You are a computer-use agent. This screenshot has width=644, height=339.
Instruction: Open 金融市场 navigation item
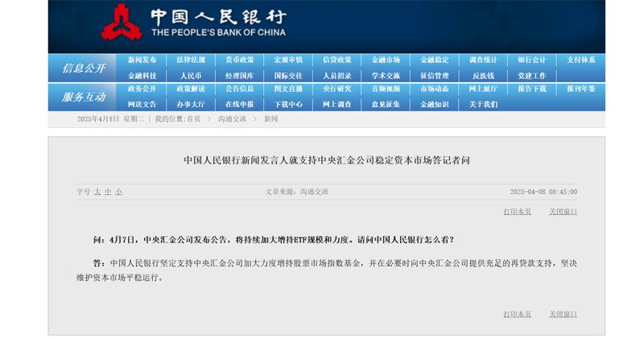coord(386,60)
